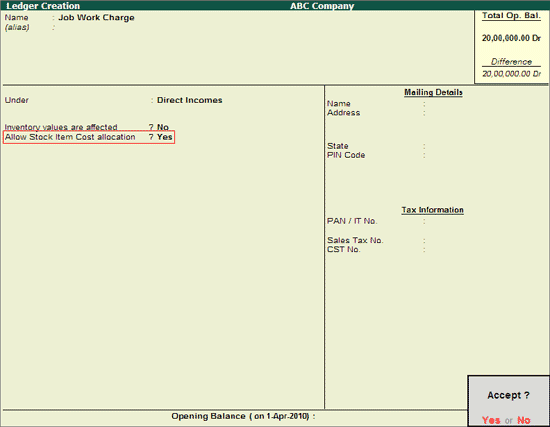Toggle 'Allow Stock Item Cost allocation' Yes value
550x427 pixels.
(165, 137)
